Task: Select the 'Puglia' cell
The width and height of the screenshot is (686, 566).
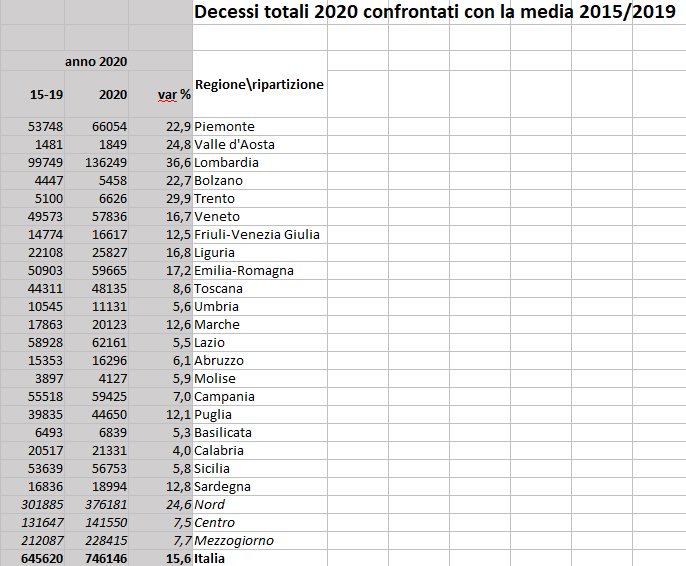Action: click(260, 414)
